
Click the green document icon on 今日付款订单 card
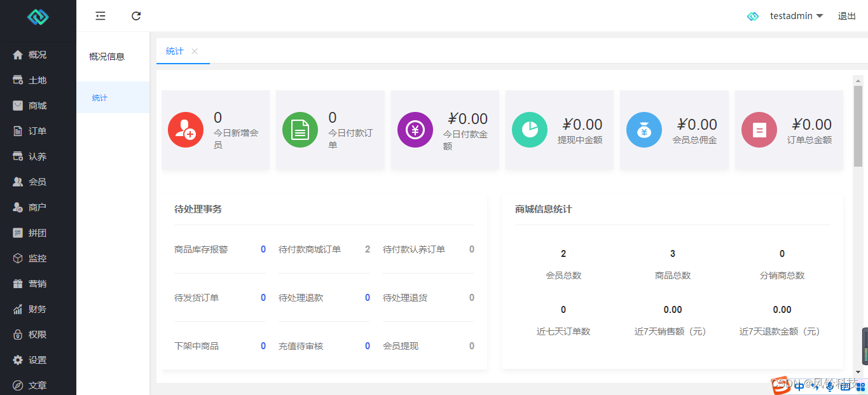(x=300, y=130)
